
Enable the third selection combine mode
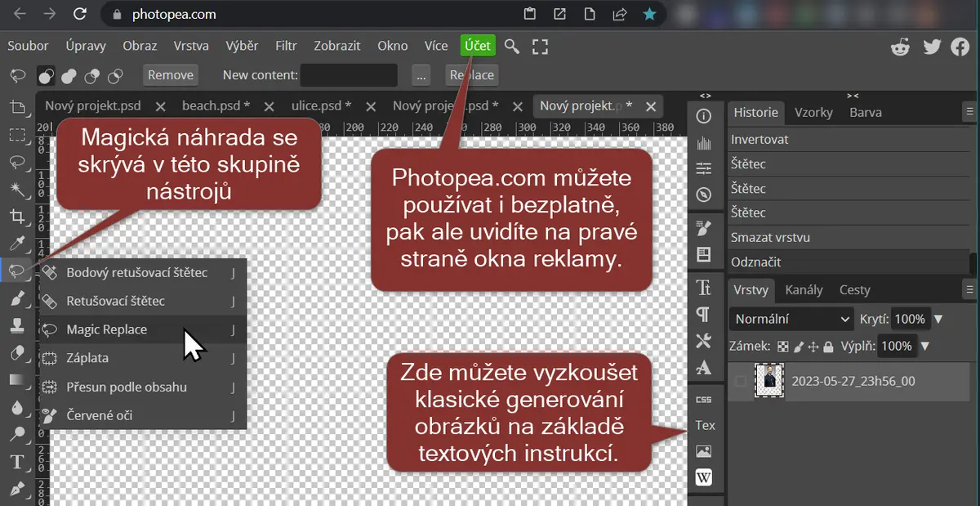tap(92, 75)
